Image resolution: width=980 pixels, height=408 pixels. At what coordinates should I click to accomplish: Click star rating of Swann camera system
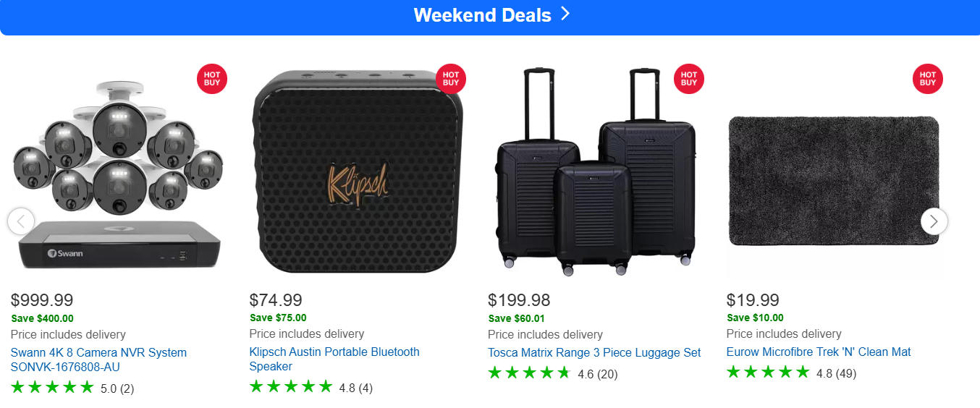pos(53,388)
